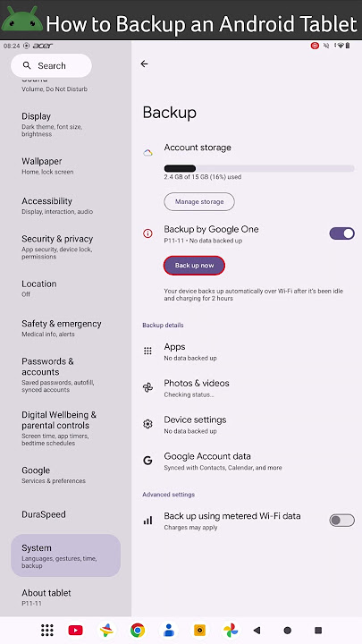Enable Back up using metered Wi-Fi data
The image size is (362, 644).
341,521
